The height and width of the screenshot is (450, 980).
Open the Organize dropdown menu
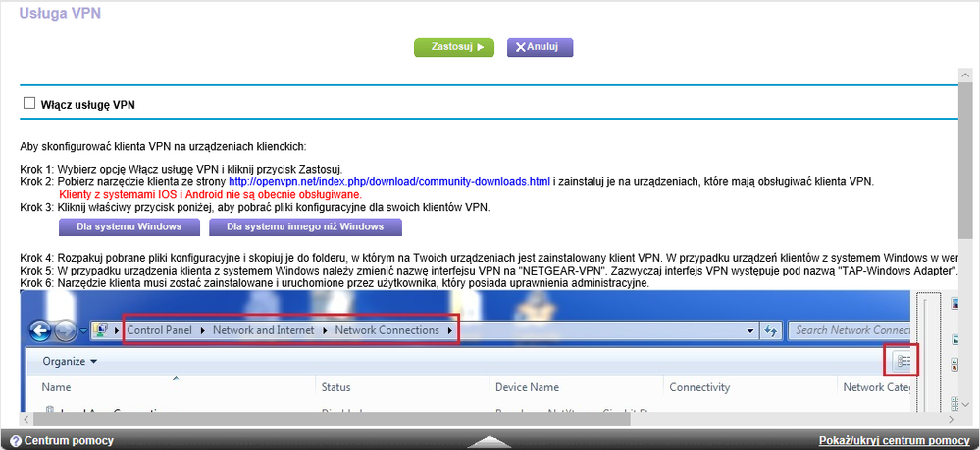pos(70,362)
